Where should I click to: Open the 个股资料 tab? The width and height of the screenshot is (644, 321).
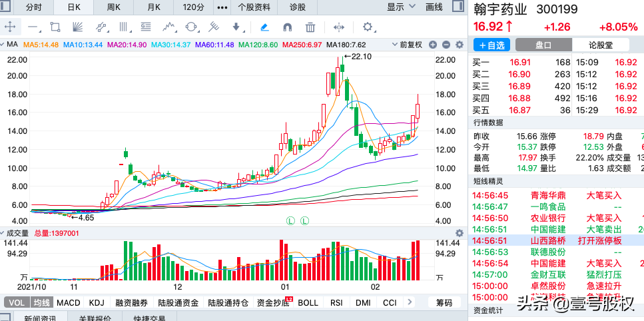[254, 7]
